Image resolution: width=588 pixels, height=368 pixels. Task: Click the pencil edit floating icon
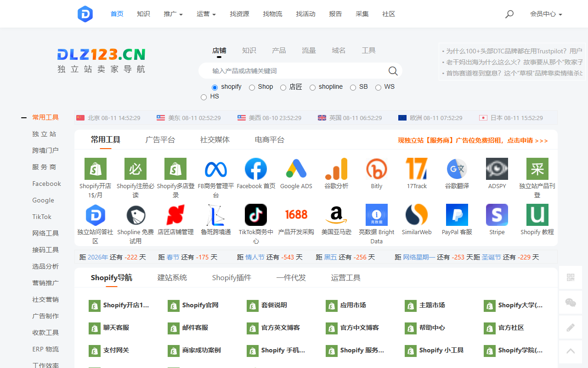click(x=571, y=327)
